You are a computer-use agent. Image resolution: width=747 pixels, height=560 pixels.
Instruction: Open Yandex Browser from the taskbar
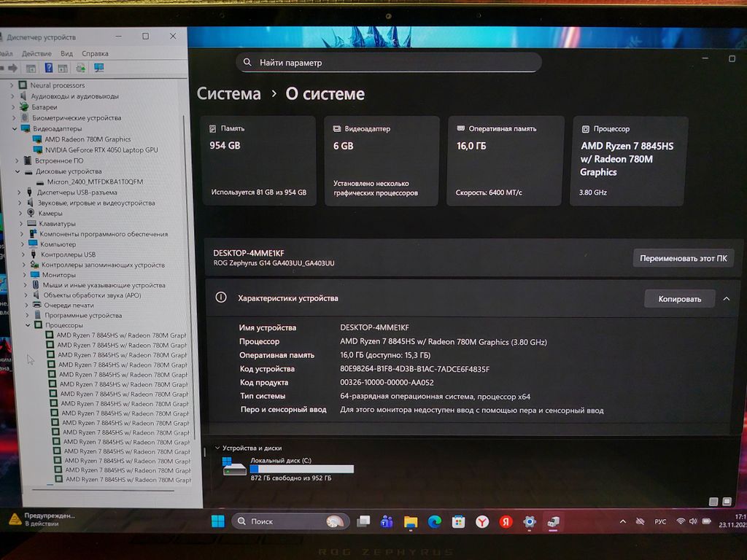coord(482,521)
